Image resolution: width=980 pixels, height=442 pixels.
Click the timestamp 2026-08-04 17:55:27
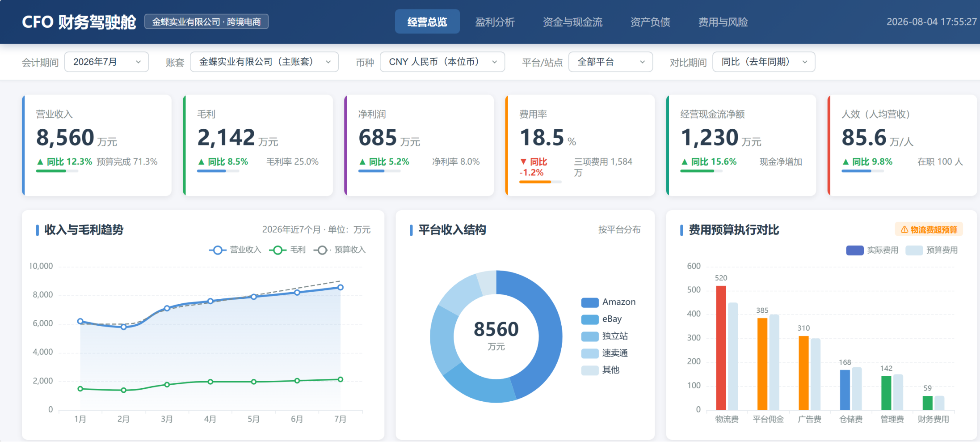[x=931, y=21]
